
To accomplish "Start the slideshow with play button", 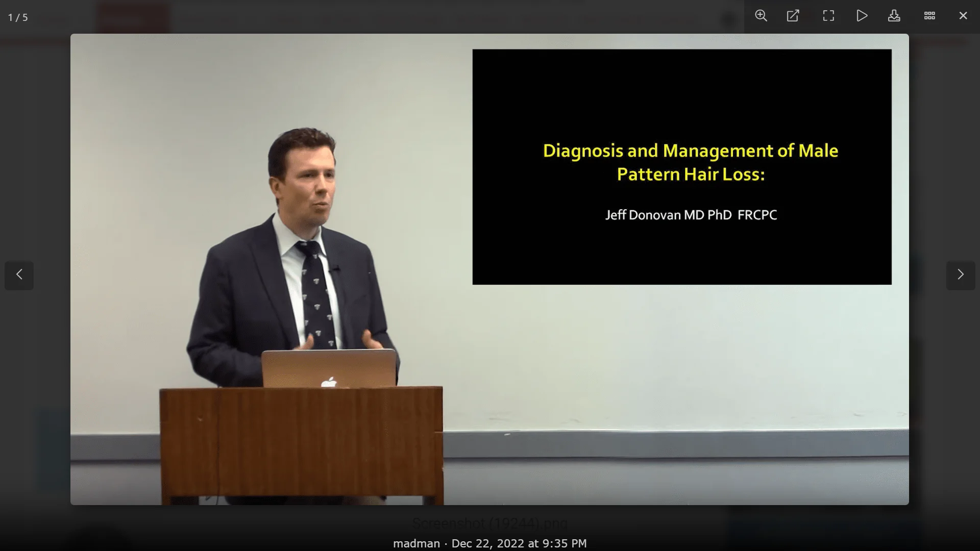I will pos(862,16).
